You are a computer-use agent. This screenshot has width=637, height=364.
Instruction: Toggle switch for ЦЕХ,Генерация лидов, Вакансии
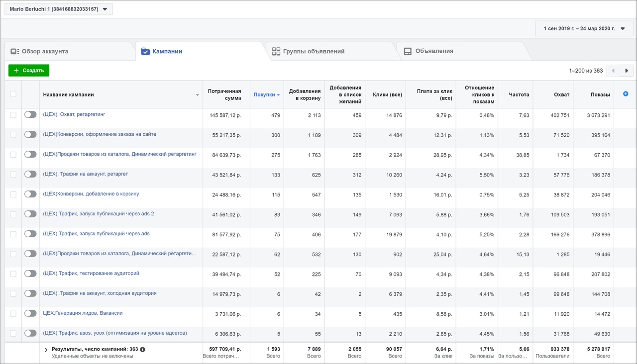[x=30, y=313]
